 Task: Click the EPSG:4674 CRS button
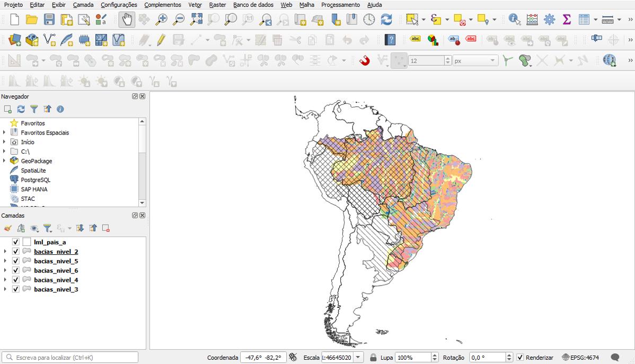pyautogui.click(x=580, y=358)
